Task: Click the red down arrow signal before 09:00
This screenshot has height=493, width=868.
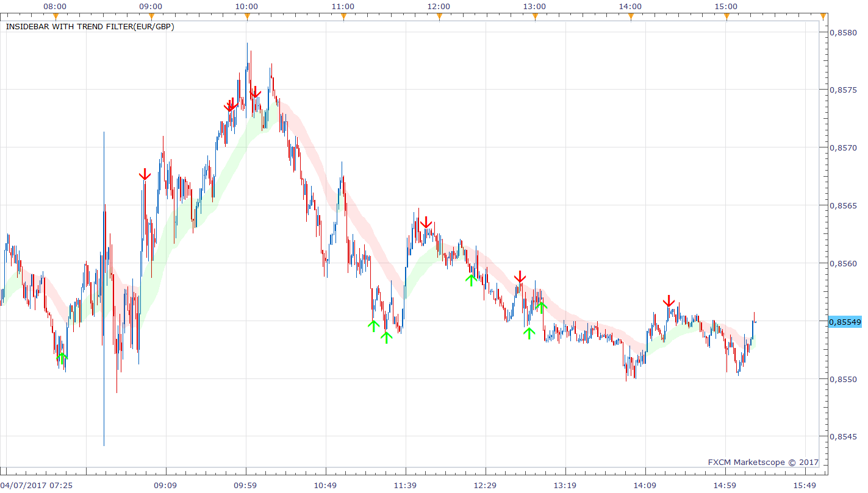Action: (145, 174)
